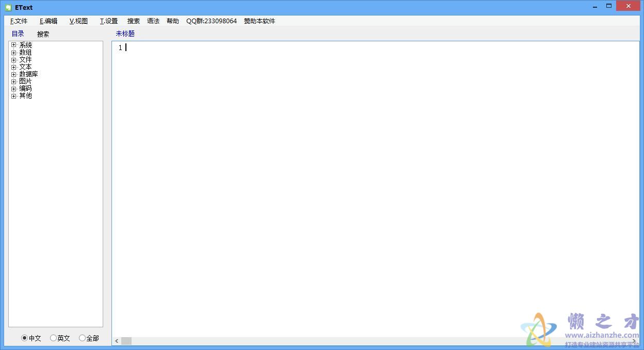The width and height of the screenshot is (644, 350).
Task: Expand the 文件 tree node
Action: tap(14, 60)
